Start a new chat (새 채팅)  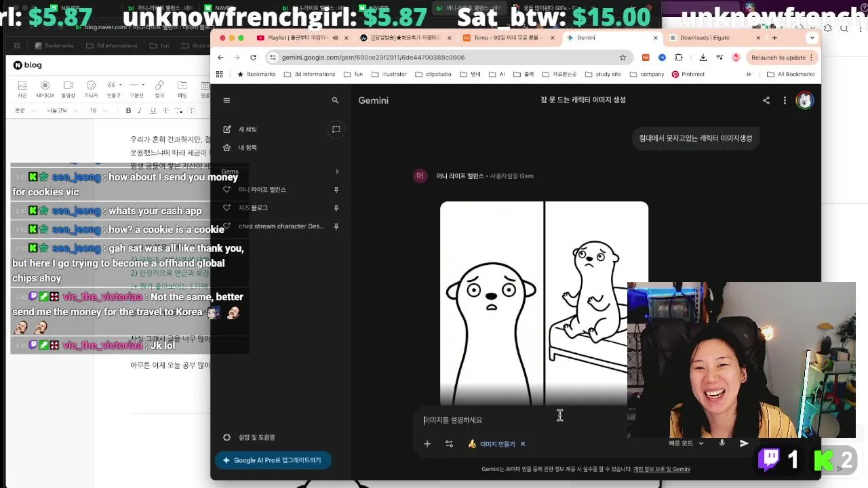tap(248, 129)
